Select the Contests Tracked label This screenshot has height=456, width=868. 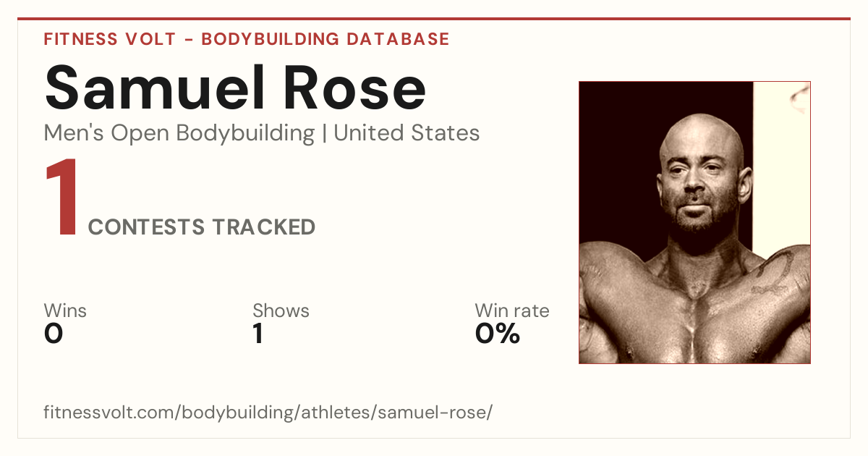click(202, 227)
